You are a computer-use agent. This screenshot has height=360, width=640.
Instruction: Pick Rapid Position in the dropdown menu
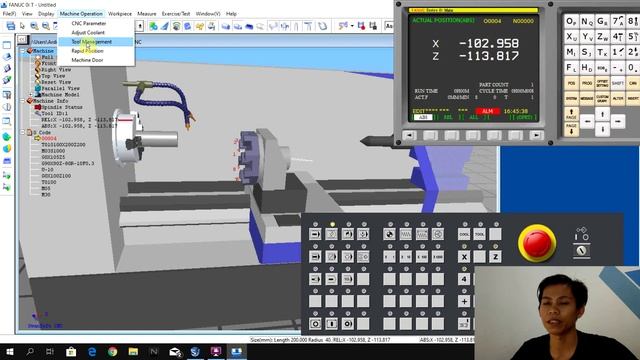point(87,51)
